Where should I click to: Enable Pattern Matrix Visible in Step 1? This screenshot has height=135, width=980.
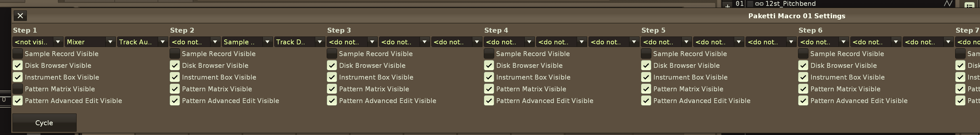pos(18,89)
